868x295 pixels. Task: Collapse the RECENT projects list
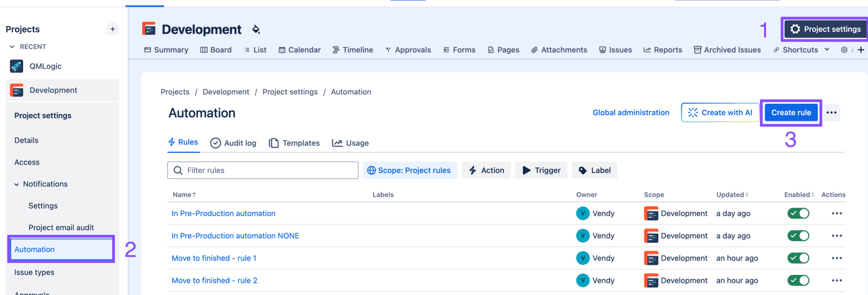(x=12, y=47)
